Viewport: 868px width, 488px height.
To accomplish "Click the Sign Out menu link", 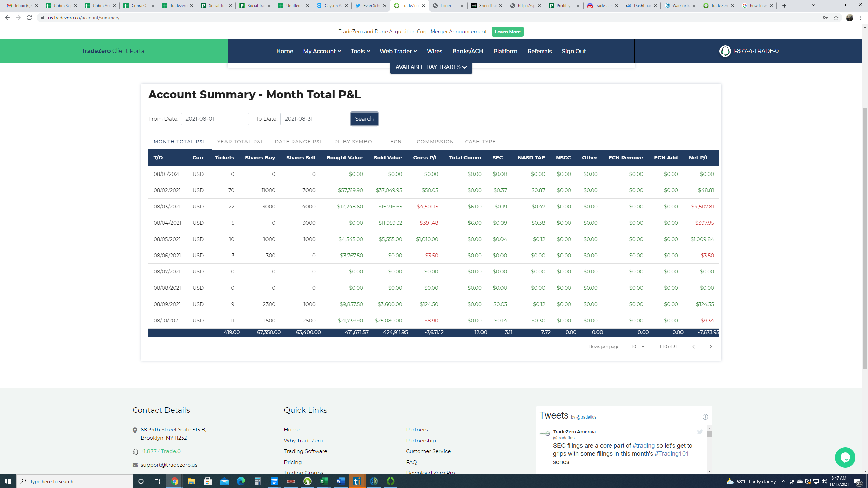I will click(573, 51).
